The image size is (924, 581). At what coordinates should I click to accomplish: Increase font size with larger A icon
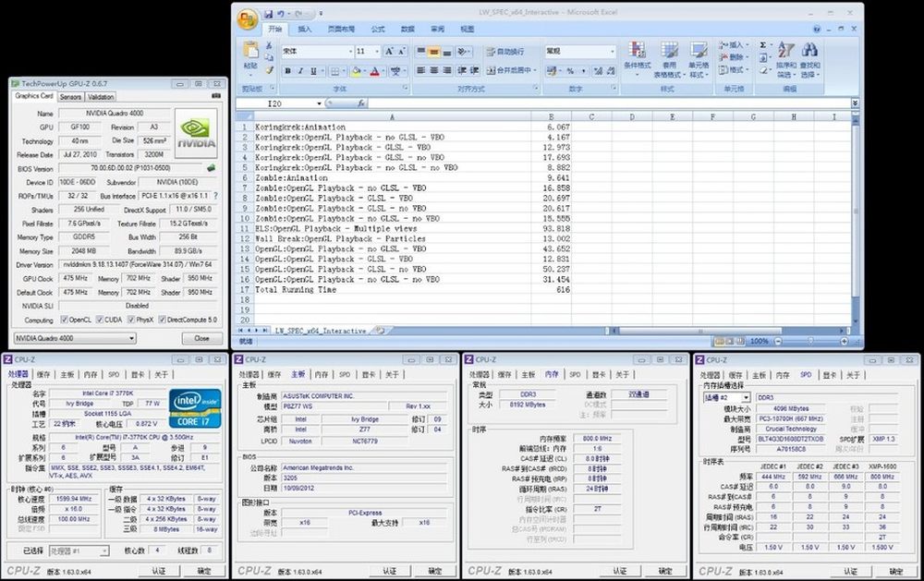tap(389, 52)
